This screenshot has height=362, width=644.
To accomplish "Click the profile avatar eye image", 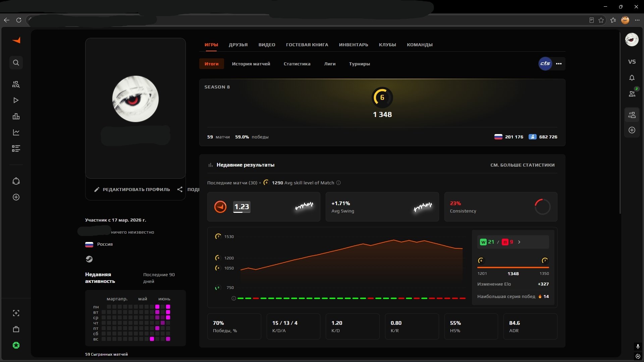I will click(x=136, y=99).
